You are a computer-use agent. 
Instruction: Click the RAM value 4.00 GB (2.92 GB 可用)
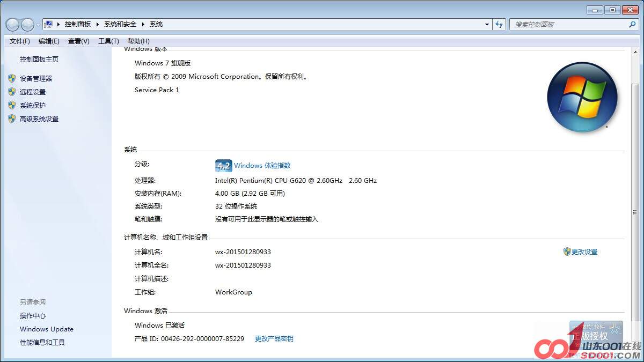[x=250, y=194]
